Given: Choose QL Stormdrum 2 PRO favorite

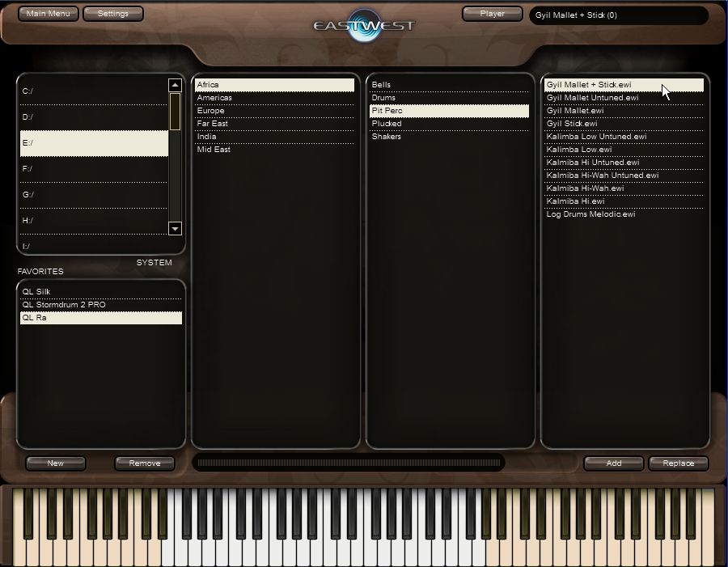Looking at the screenshot, I should point(101,305).
